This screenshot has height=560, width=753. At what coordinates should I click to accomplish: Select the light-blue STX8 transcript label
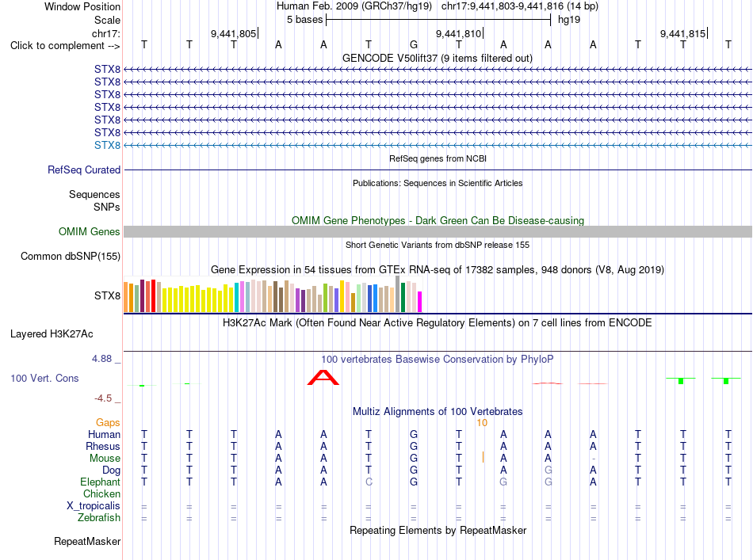(107, 146)
